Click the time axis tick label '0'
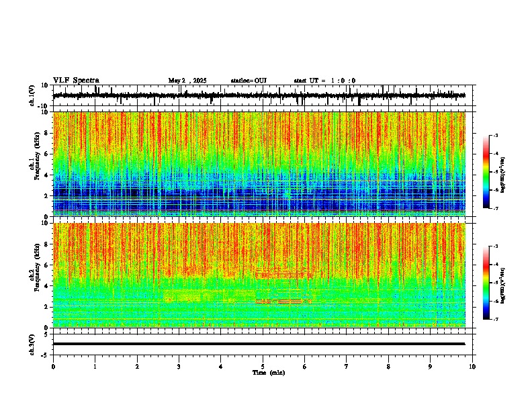 (53, 367)
